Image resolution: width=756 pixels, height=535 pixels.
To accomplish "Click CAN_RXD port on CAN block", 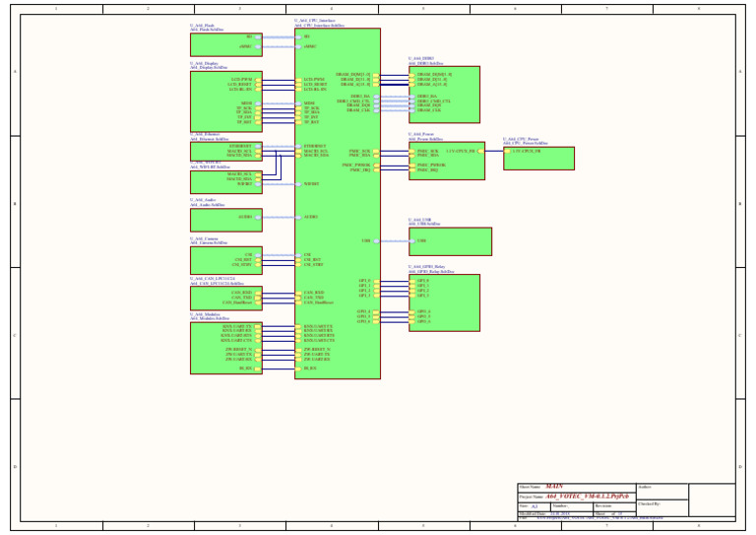I will pos(246,293).
